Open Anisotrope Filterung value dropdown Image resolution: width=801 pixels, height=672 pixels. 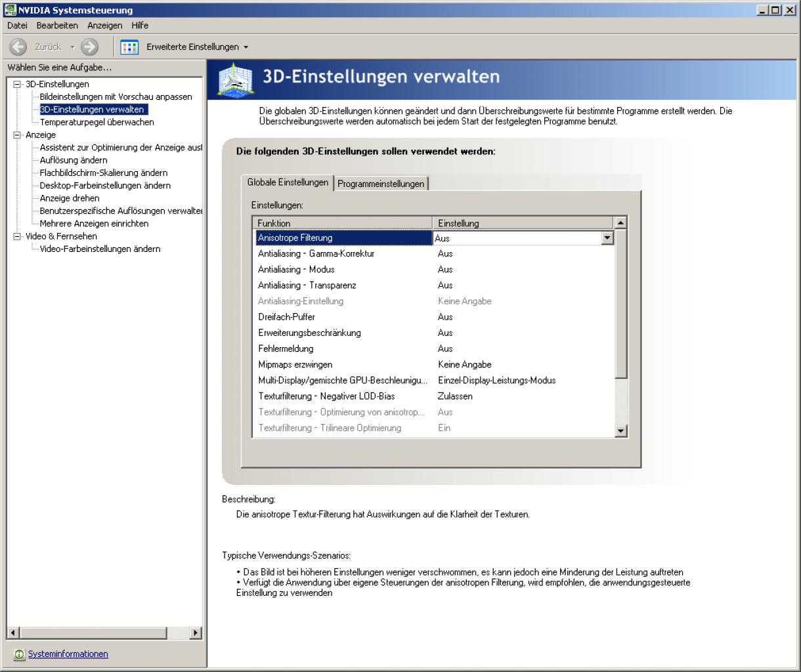(607, 238)
